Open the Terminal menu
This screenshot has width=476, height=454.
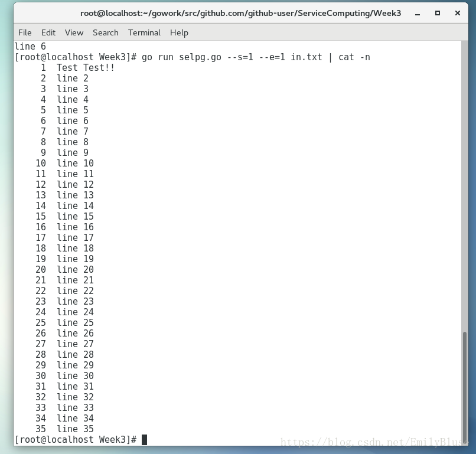pyautogui.click(x=144, y=32)
